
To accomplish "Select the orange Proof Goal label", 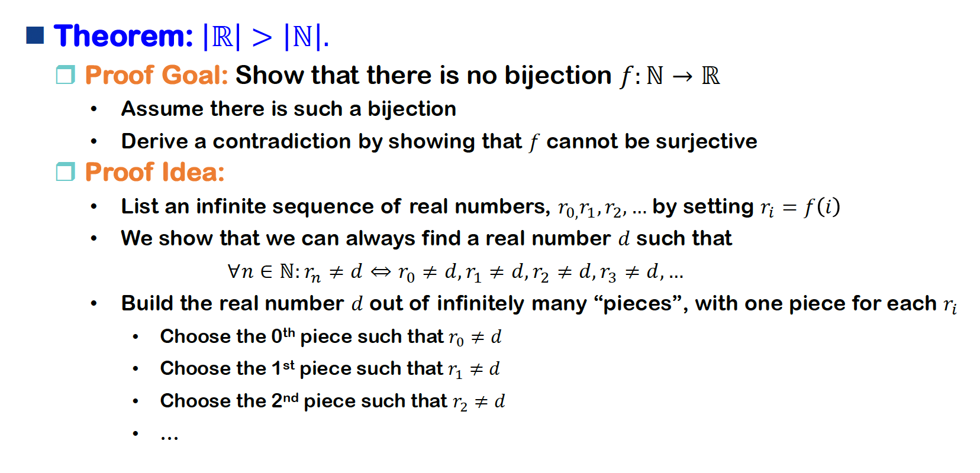I will pyautogui.click(x=156, y=75).
